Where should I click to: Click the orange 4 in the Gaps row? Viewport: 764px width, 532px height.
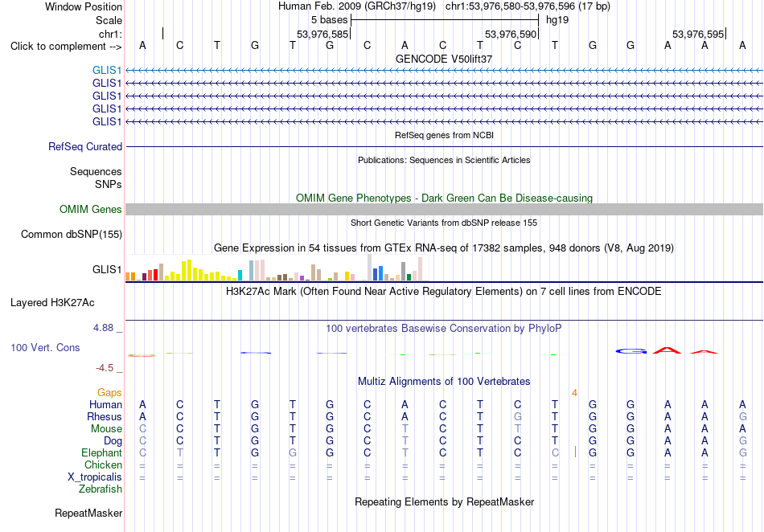coord(574,393)
